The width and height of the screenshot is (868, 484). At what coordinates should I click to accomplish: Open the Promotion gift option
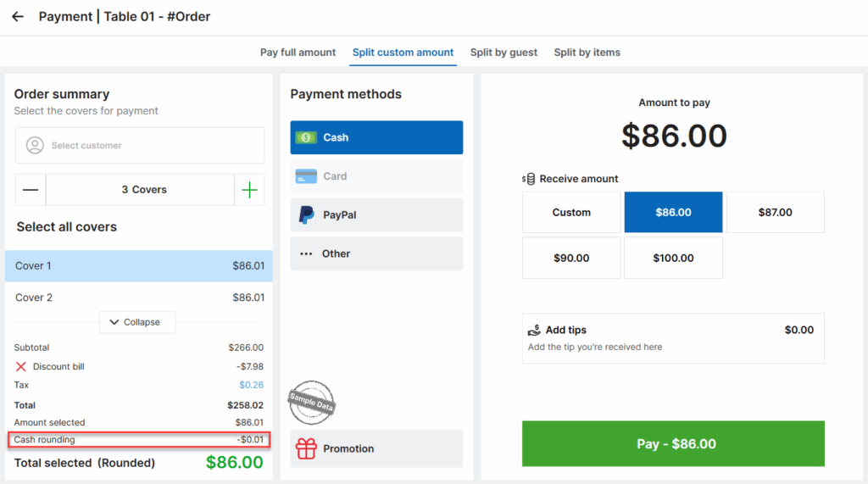click(x=376, y=448)
